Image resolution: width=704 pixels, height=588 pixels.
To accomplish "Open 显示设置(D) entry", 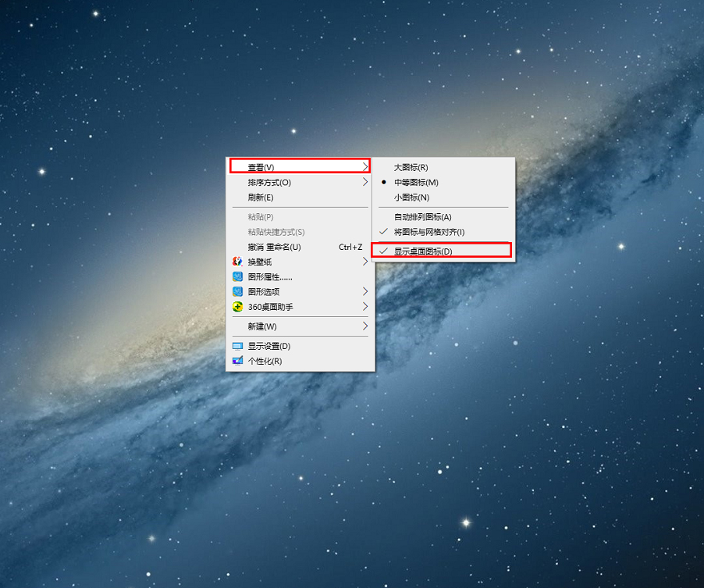I will tap(300, 347).
